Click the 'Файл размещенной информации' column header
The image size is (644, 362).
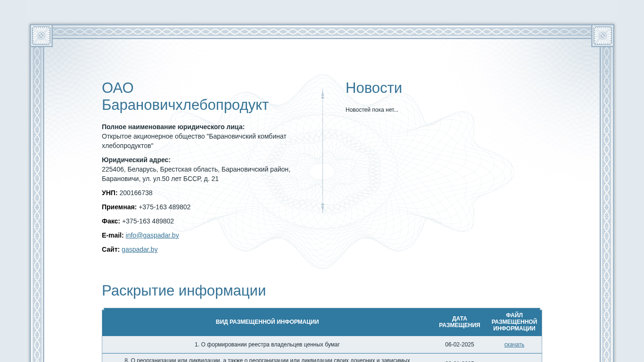point(514,322)
